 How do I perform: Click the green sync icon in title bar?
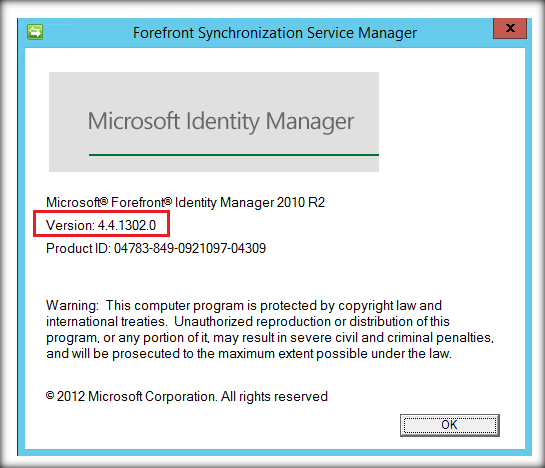point(35,32)
